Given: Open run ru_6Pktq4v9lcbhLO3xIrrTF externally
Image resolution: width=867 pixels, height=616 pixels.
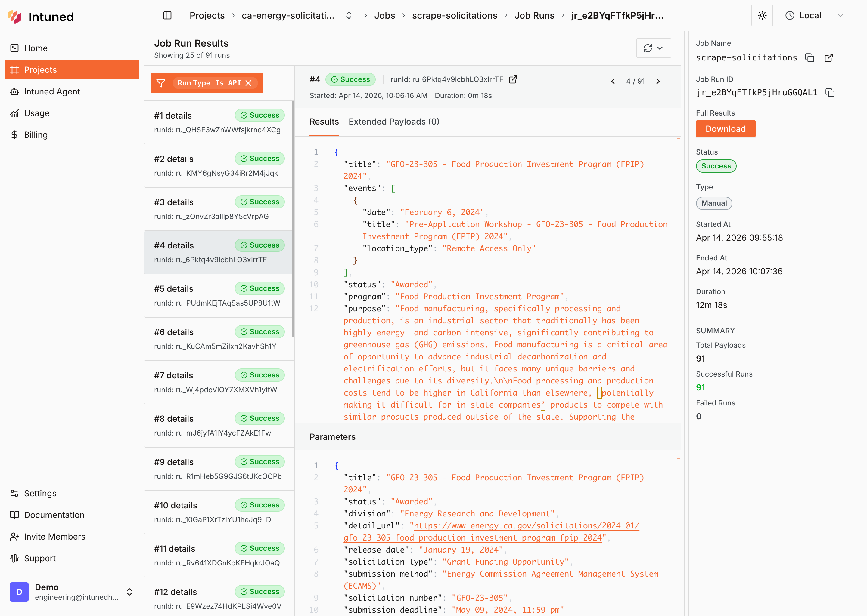Looking at the screenshot, I should 513,79.
